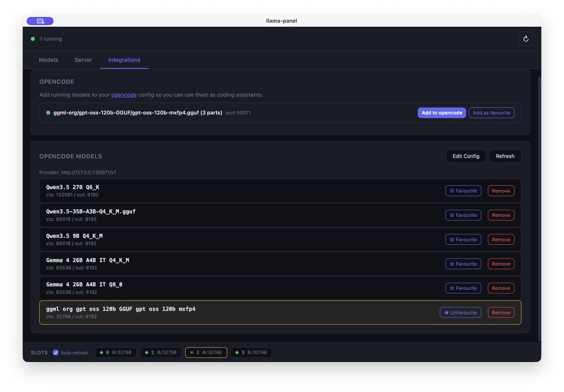The image size is (564, 392).
Task: Select slot 0 0/32768
Action: [x=116, y=353]
